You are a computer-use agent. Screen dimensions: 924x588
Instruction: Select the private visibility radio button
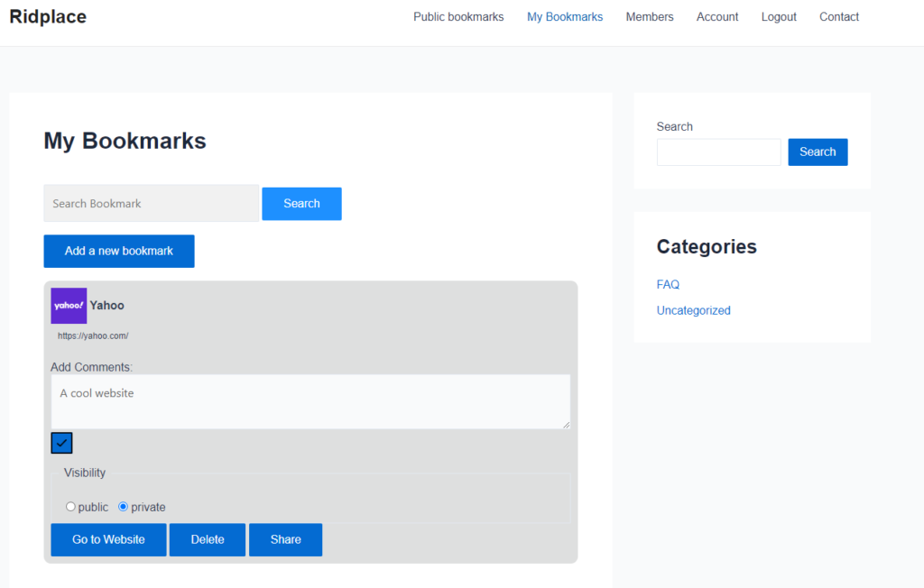pos(123,507)
